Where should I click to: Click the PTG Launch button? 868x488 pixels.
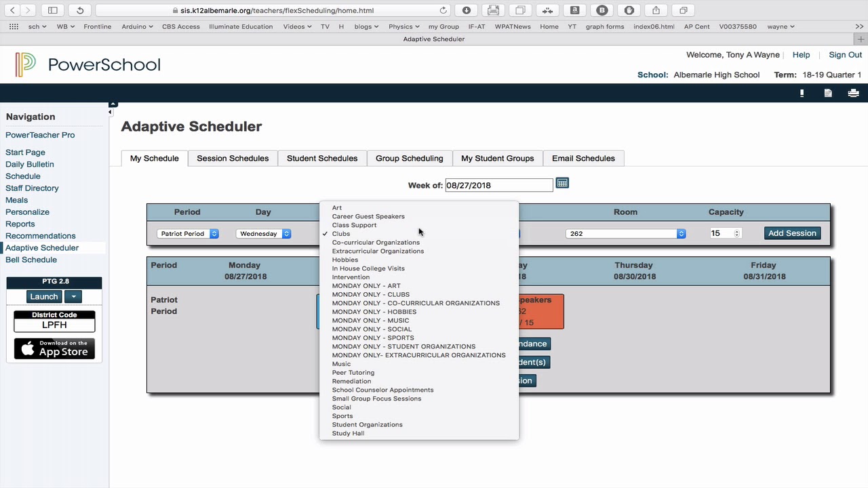point(44,296)
